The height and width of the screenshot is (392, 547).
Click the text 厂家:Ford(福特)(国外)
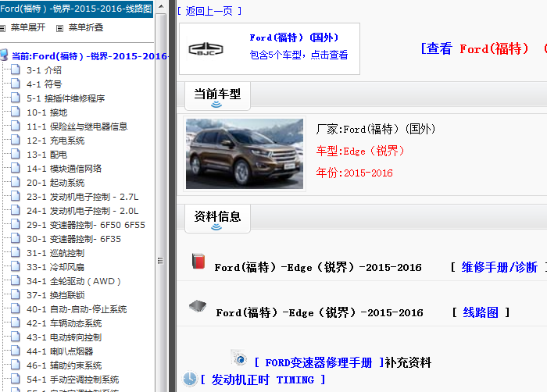click(376, 129)
